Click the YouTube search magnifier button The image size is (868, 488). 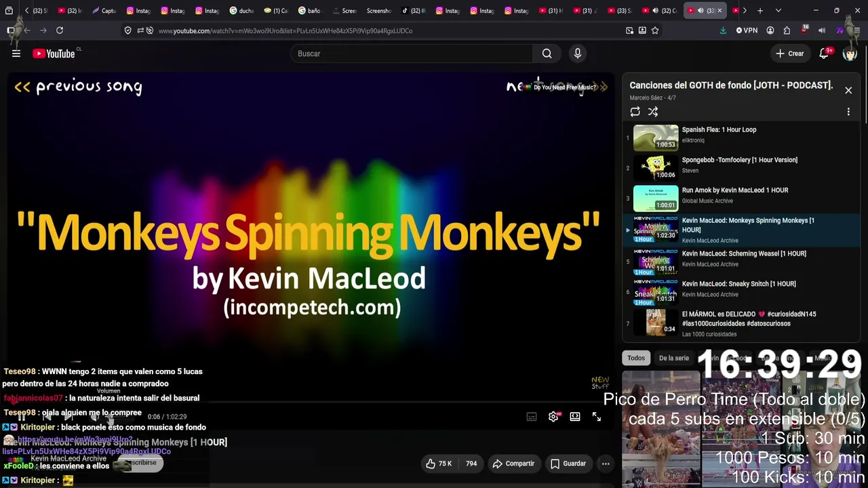point(547,54)
